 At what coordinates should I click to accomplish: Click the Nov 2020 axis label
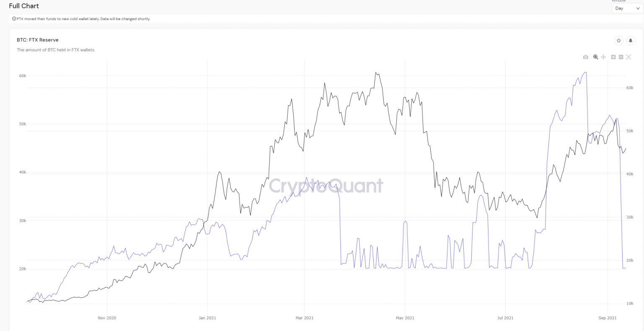click(107, 318)
